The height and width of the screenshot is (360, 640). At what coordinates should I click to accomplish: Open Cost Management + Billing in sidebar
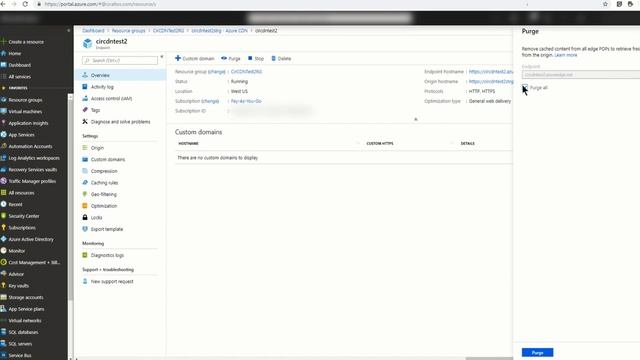tap(34, 263)
